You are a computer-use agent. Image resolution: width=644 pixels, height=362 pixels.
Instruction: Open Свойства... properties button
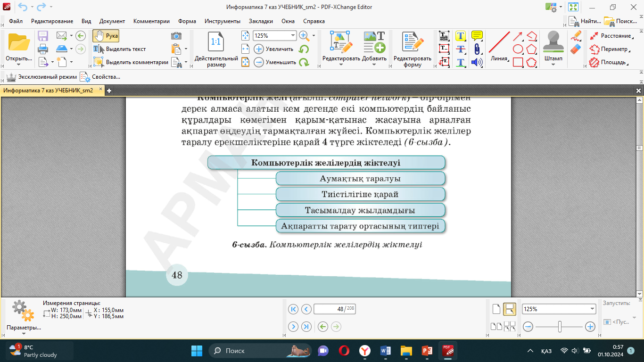[100, 77]
